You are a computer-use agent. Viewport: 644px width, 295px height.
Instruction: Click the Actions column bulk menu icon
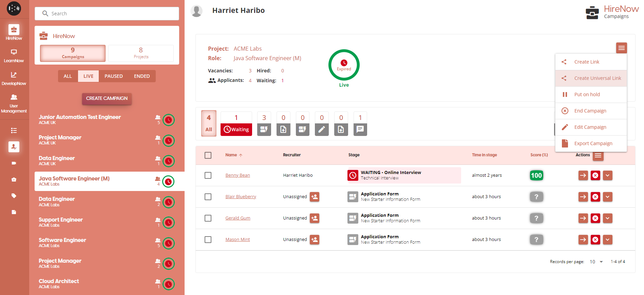(598, 155)
